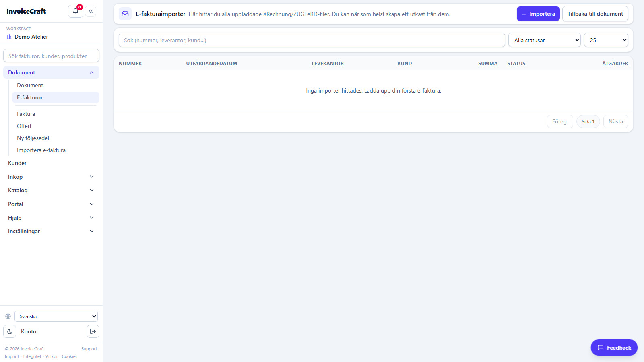Collapse the sidebar with double-chevron icon
644x362 pixels.
[x=91, y=11]
